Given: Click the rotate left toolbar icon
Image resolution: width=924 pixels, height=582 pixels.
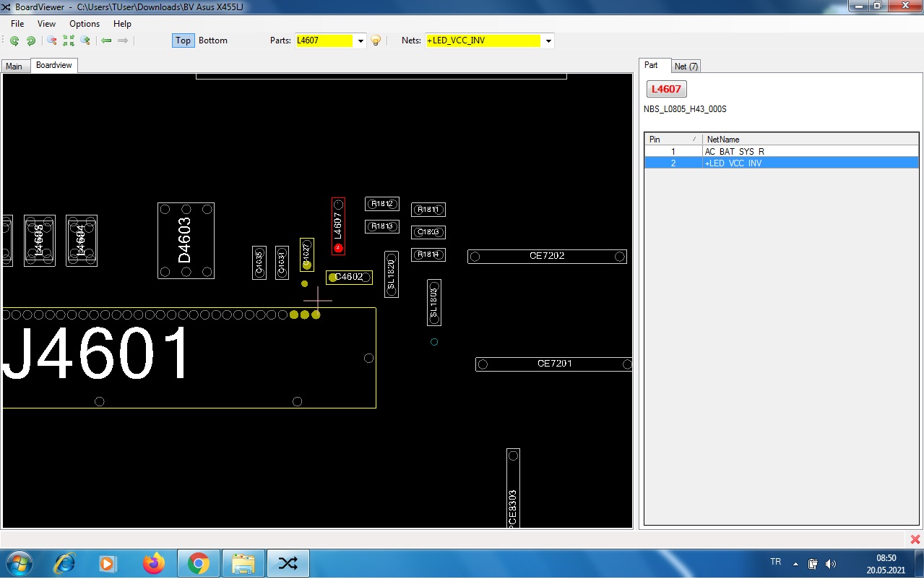Looking at the screenshot, I should [14, 41].
